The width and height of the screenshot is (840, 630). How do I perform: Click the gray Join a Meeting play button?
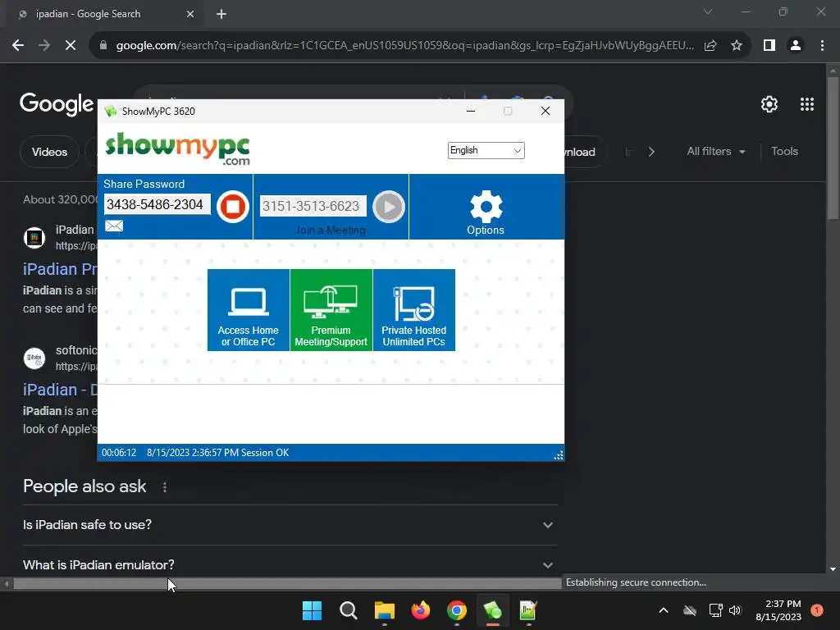388,206
